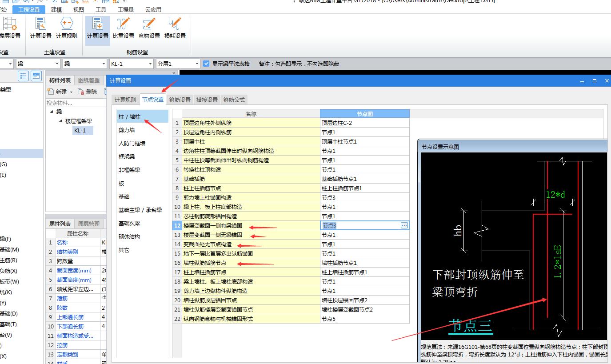Select 属性列表 tab
611x364 pixels.
60,224
